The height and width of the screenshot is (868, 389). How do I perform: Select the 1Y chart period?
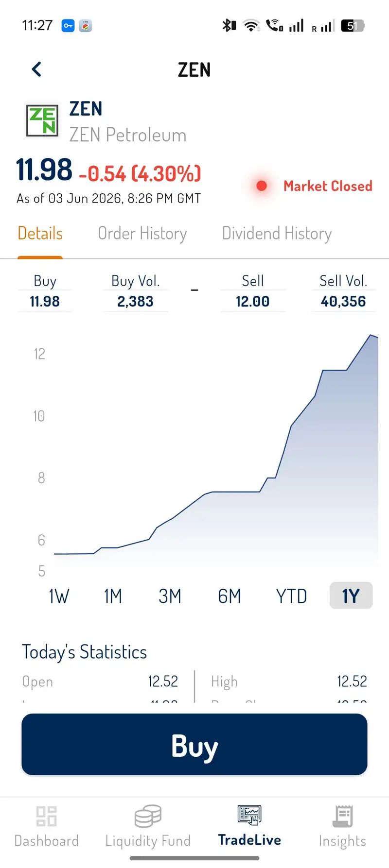coord(351,596)
